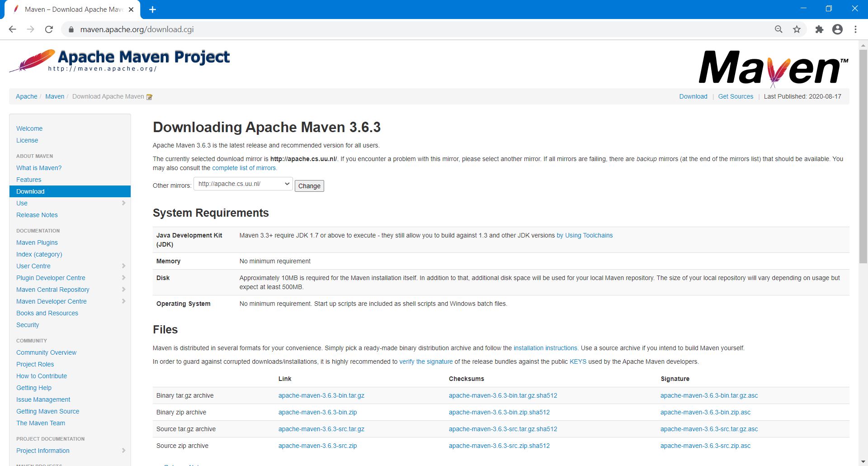The image size is (868, 466).
Task: Open Community Overview link
Action: click(46, 352)
